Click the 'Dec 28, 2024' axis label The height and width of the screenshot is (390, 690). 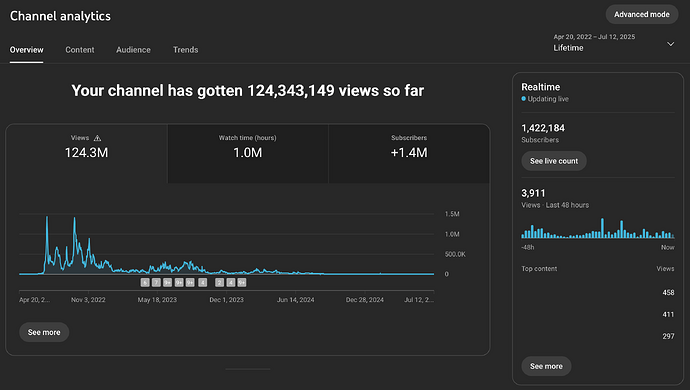click(x=364, y=300)
